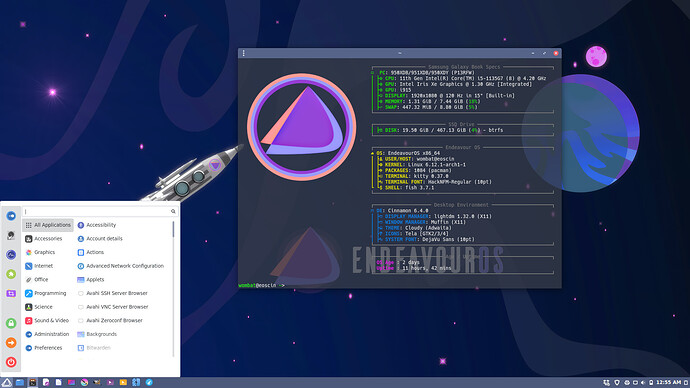
Task: Launch Telegram from the taskbar
Action: pyautogui.click(x=149, y=382)
